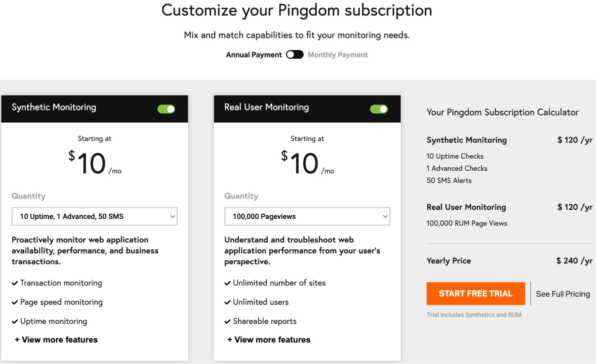This screenshot has height=364, width=596.
Task: Switch billing to Monthly Payment
Action: [x=295, y=55]
